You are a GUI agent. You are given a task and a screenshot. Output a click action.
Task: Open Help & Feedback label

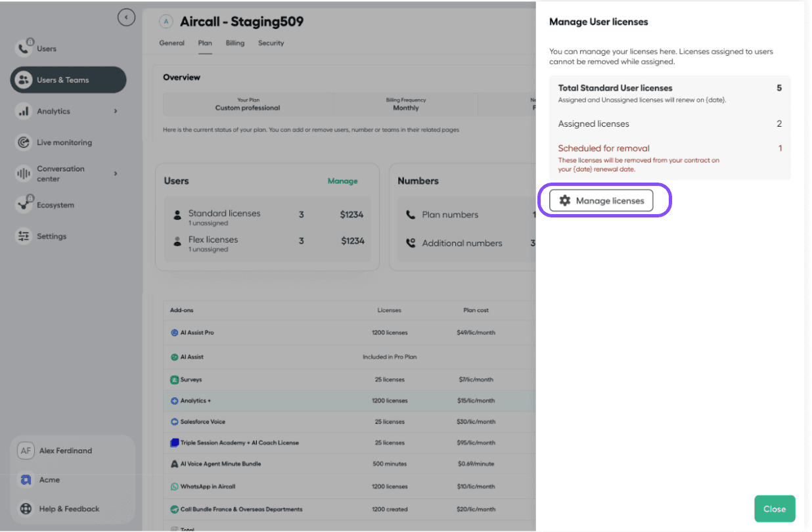coord(70,509)
